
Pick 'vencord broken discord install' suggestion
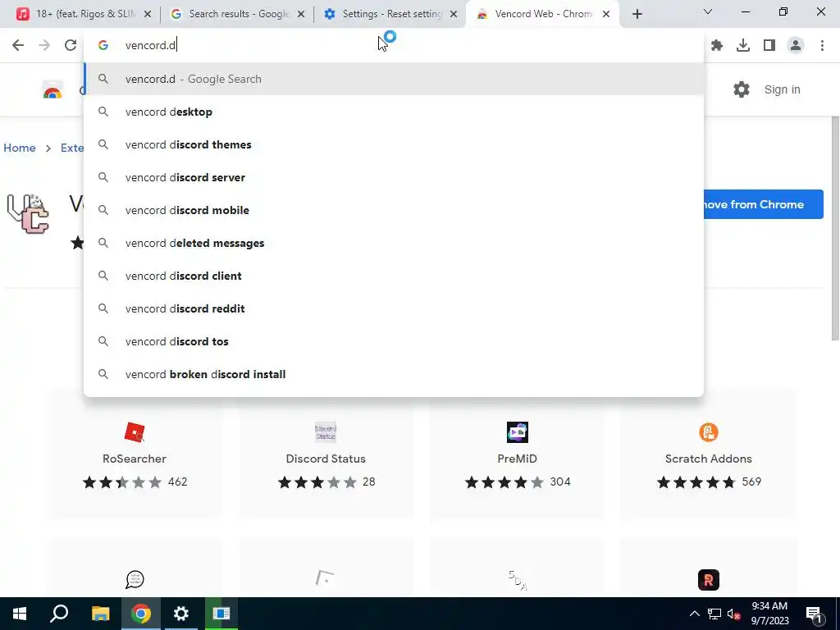(x=394, y=374)
